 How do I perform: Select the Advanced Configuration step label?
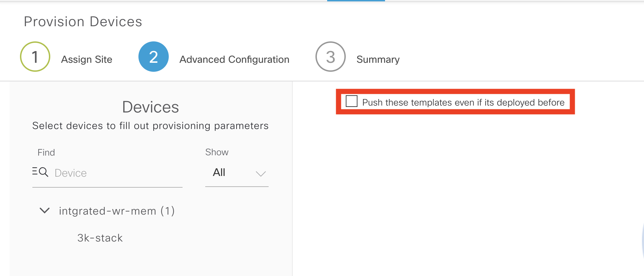234,59
